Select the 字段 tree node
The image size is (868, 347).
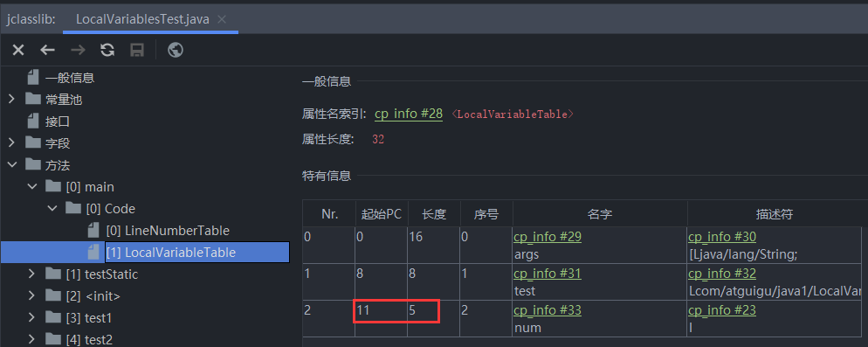(x=57, y=143)
